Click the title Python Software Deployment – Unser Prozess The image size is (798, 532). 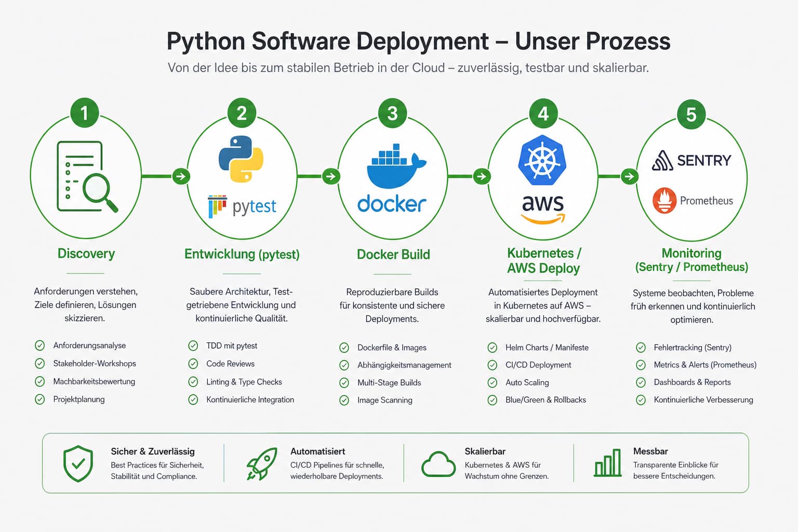tap(418, 42)
